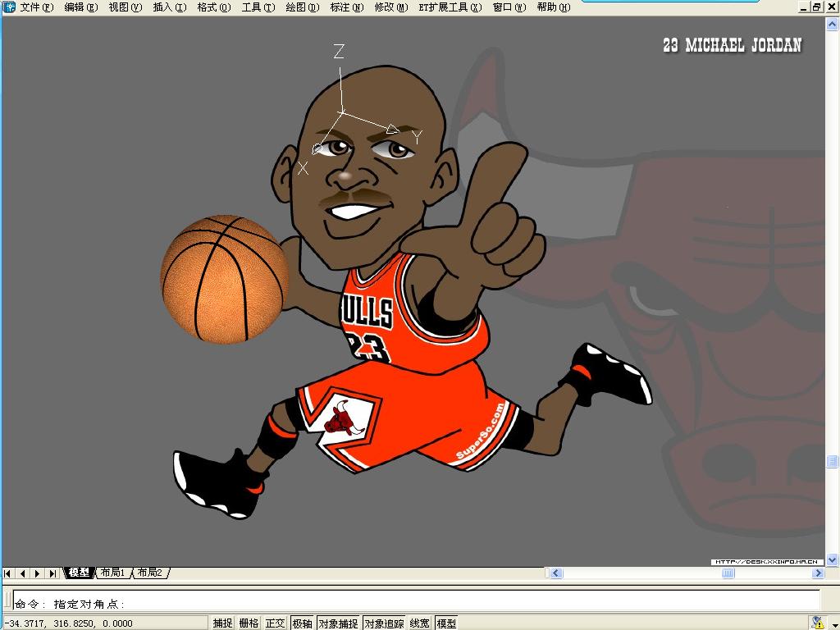Image resolution: width=840 pixels, height=630 pixels.
Task: Open the 绘图(D) menu
Action: [303, 7]
